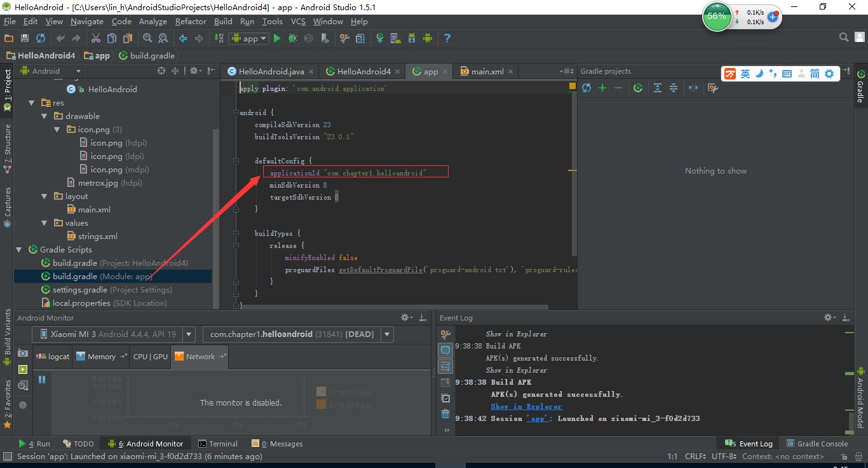Image resolution: width=868 pixels, height=468 pixels.
Task: Click Execute Gradle task icon
Action: click(638, 88)
